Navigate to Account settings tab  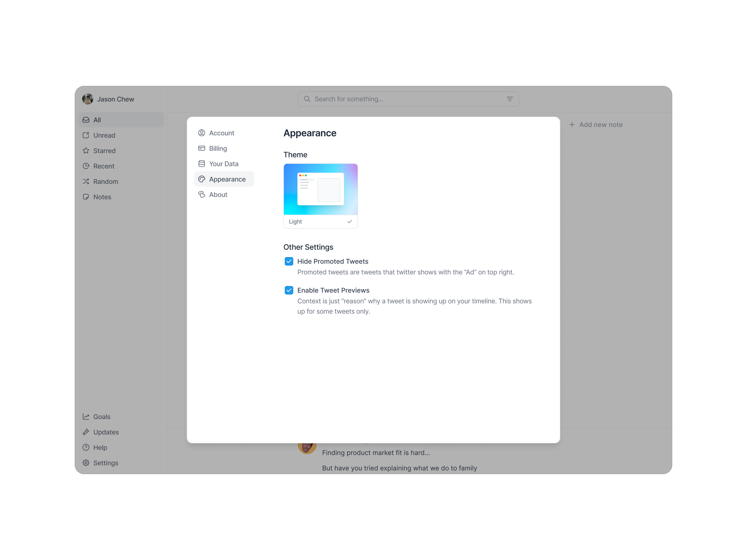coord(221,133)
